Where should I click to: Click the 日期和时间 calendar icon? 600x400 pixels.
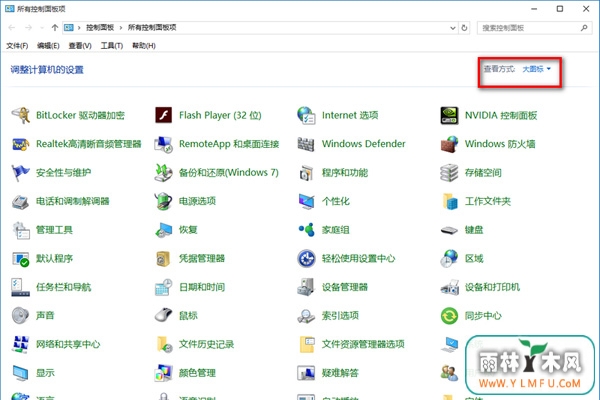(x=163, y=287)
